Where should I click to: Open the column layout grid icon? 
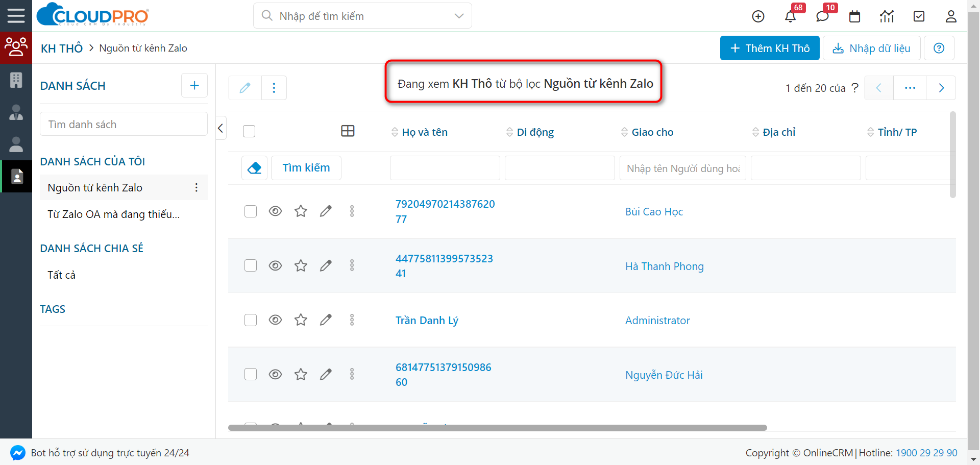(x=348, y=131)
